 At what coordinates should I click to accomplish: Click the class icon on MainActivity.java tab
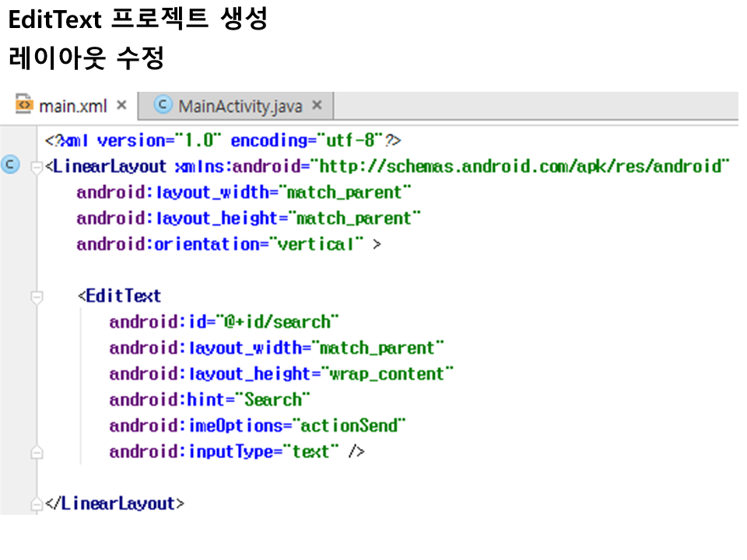[x=163, y=105]
